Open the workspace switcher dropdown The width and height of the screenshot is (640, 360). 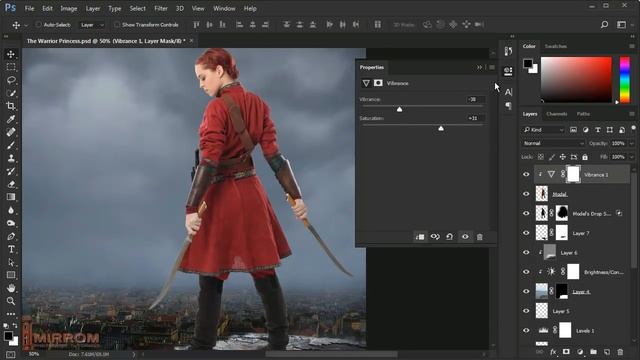tap(622, 24)
